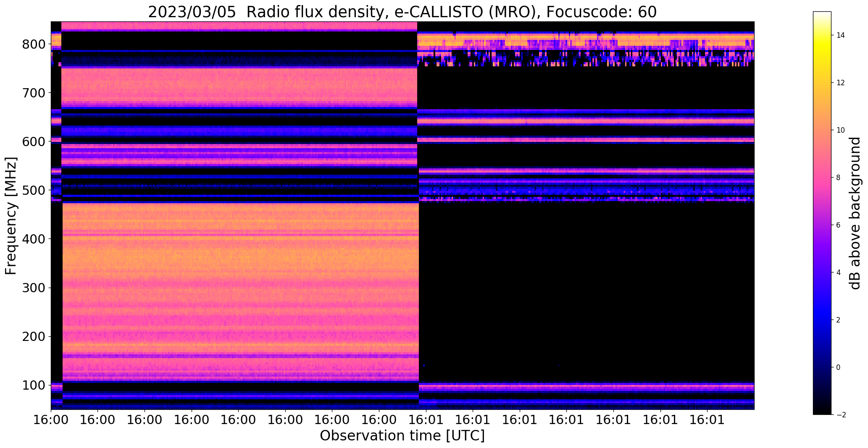Click the last 16:01 time tick label
868x448 pixels.
pyautogui.click(x=707, y=420)
